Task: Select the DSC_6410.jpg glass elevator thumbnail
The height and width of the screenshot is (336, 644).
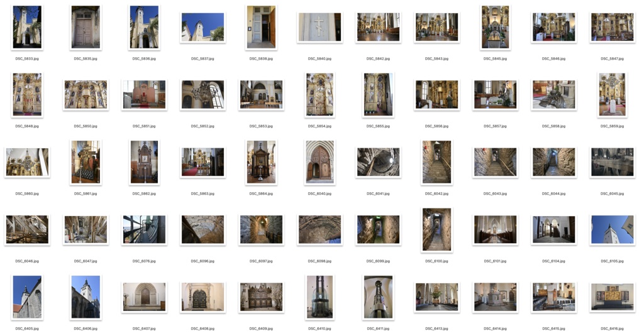Action: coord(319,297)
